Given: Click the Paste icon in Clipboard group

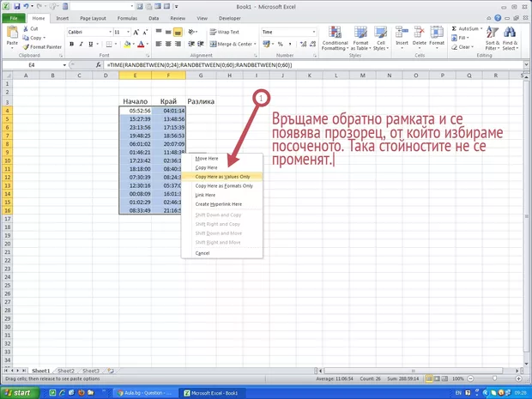Looking at the screenshot, I should point(12,33).
